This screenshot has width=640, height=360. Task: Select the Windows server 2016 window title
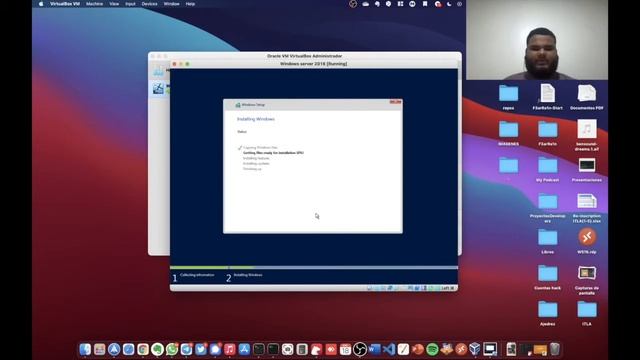click(313, 64)
